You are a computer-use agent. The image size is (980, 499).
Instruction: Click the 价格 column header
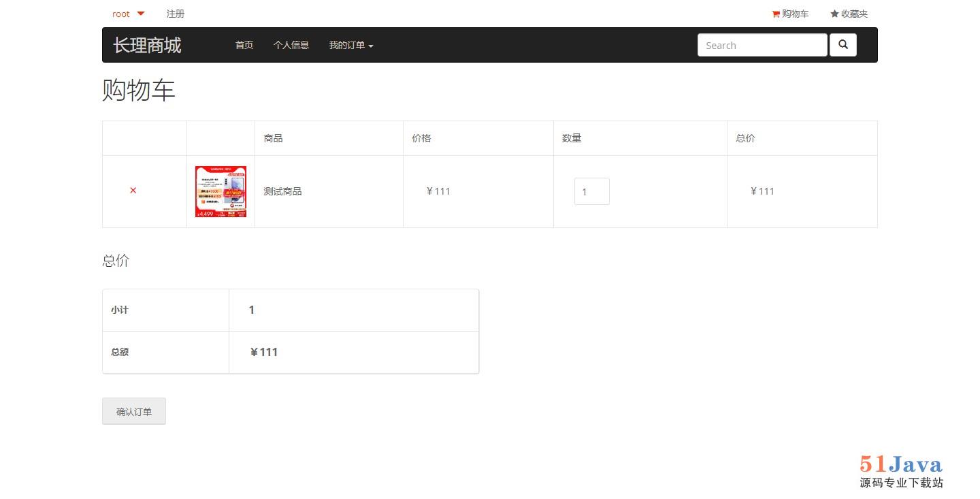point(421,138)
